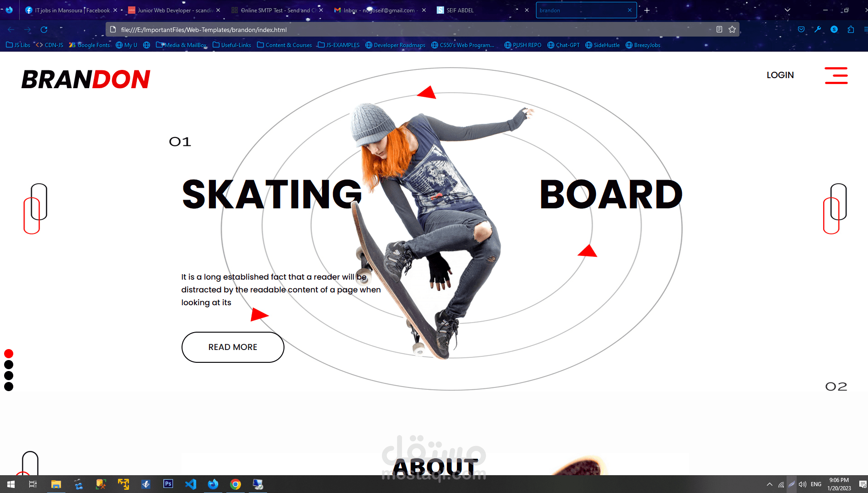Image resolution: width=868 pixels, height=493 pixels.
Task: Open the network icon in tray
Action: point(781,484)
